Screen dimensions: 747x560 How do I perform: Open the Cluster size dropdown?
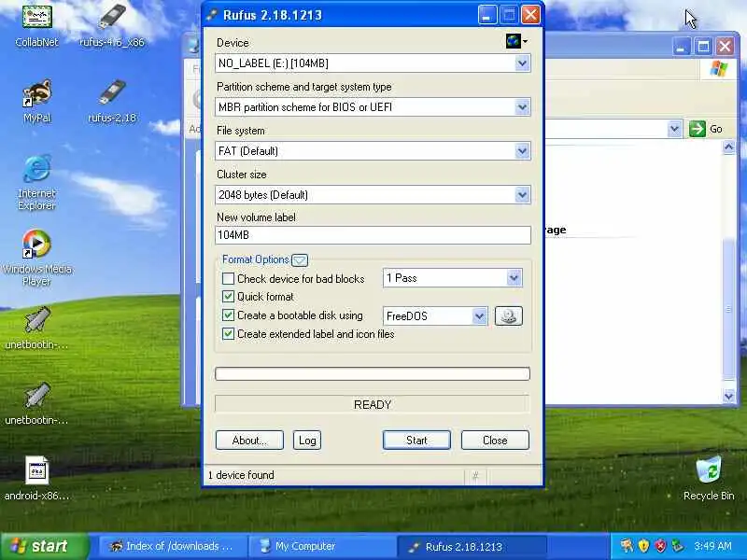[x=522, y=195]
